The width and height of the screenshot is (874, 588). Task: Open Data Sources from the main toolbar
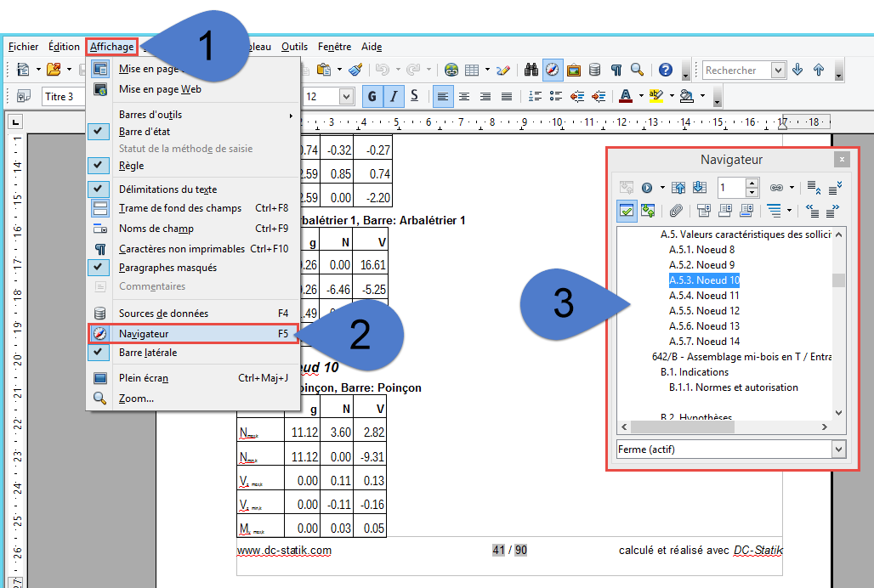[x=594, y=70]
